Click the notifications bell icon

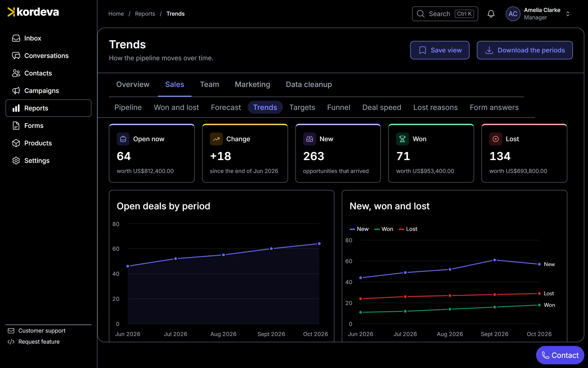[491, 14]
